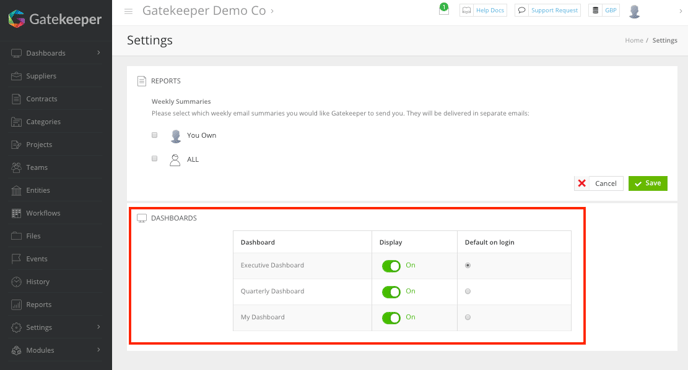The height and width of the screenshot is (370, 688).
Task: Click the Workflows grid icon in sidebar
Action: (16, 213)
